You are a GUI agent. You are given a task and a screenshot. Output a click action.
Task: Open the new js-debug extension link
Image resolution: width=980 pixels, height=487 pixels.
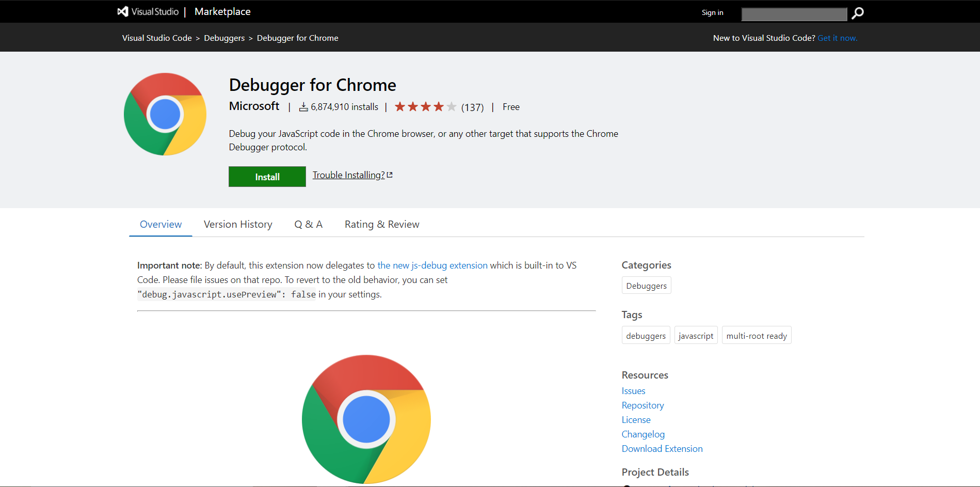[x=432, y=265]
